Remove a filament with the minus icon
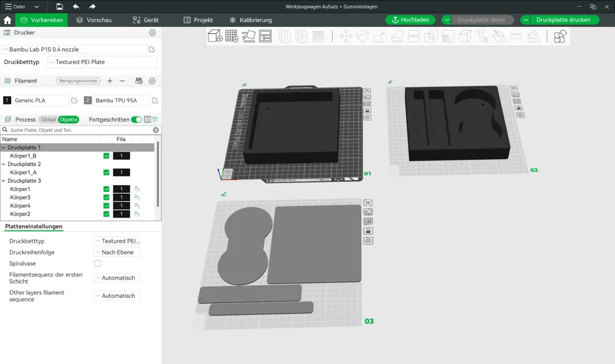 coord(122,81)
